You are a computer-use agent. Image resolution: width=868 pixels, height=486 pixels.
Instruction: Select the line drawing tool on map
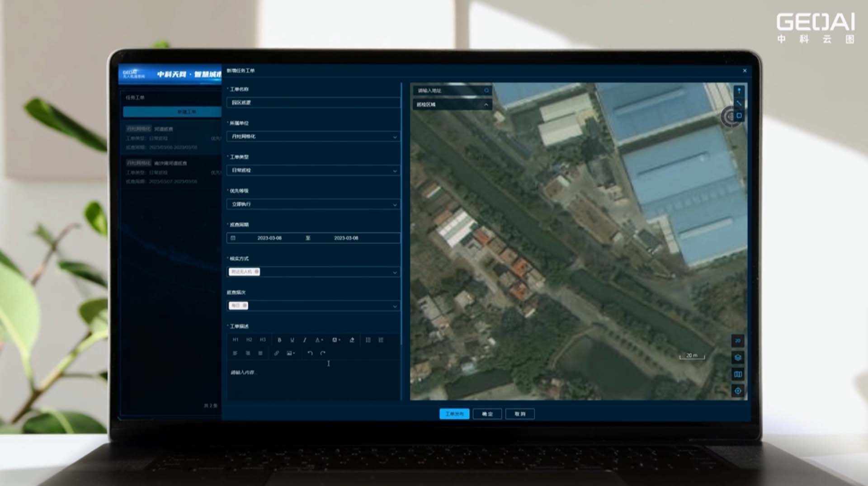tap(739, 104)
